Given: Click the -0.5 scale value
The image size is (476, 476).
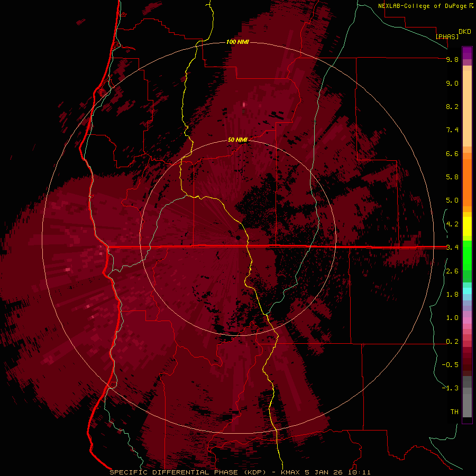Looking at the screenshot, I should [450, 365].
